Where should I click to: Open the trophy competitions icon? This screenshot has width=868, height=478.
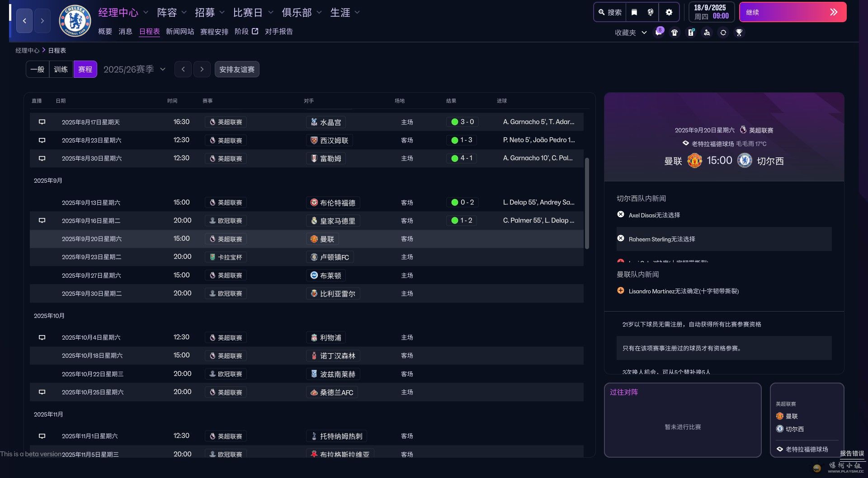[x=739, y=33]
